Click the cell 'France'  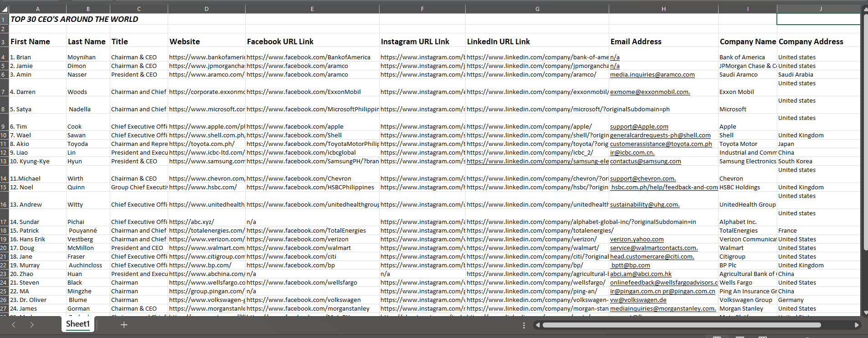pyautogui.click(x=819, y=230)
